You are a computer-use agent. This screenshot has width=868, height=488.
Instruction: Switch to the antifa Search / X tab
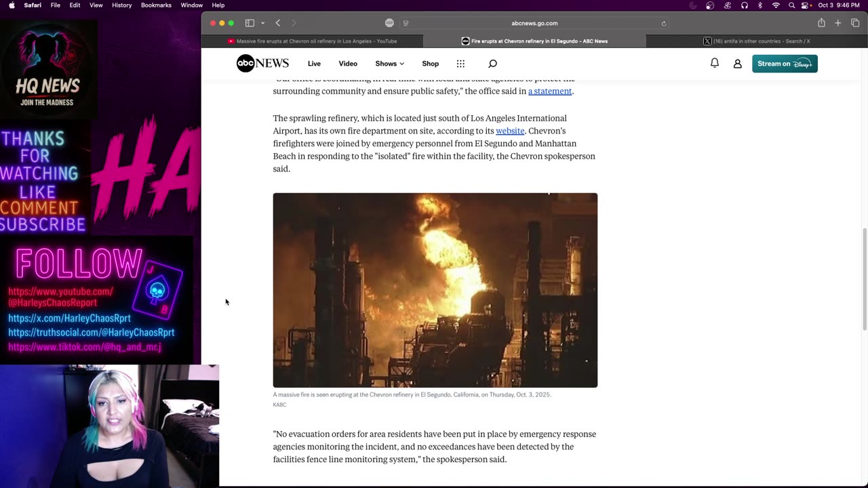(757, 41)
